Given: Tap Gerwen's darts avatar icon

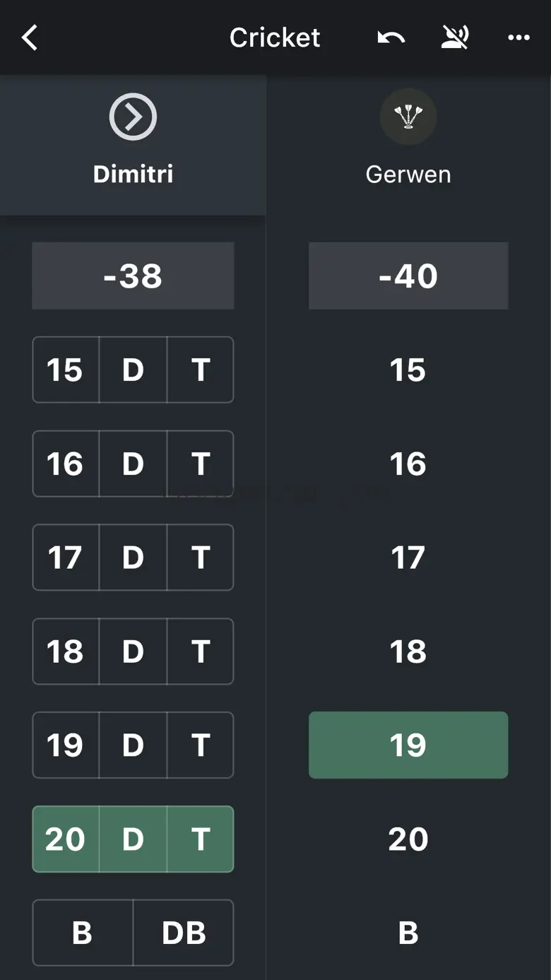Looking at the screenshot, I should click(x=408, y=117).
